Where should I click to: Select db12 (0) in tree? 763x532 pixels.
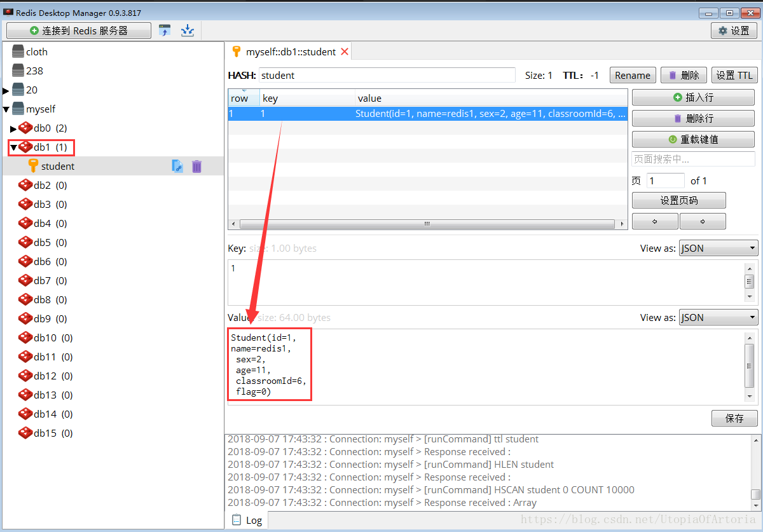53,376
